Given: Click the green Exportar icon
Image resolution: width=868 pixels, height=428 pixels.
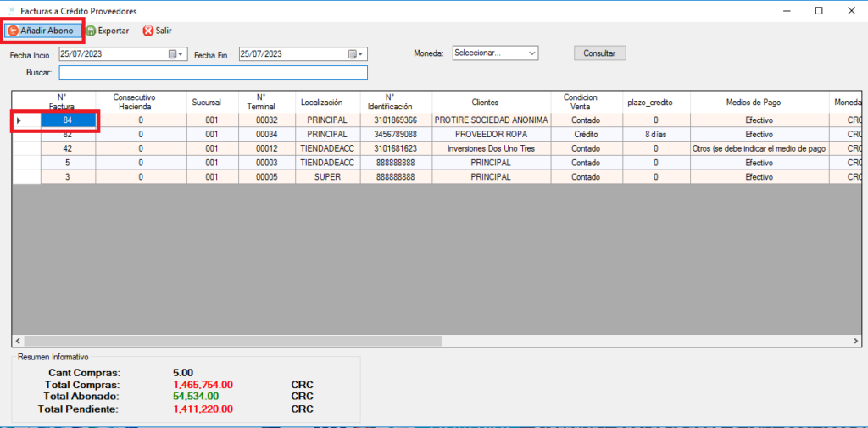Looking at the screenshot, I should [x=91, y=31].
